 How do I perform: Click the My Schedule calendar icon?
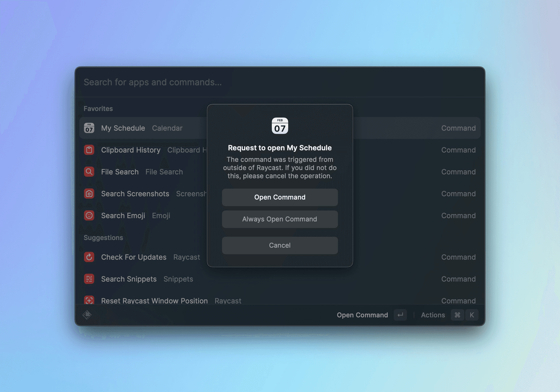pos(89,128)
